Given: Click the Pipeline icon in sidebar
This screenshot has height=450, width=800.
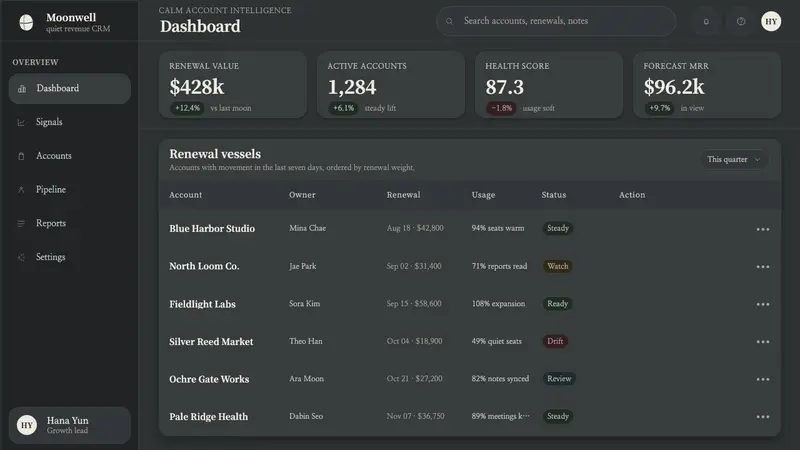Looking at the screenshot, I should (21, 190).
